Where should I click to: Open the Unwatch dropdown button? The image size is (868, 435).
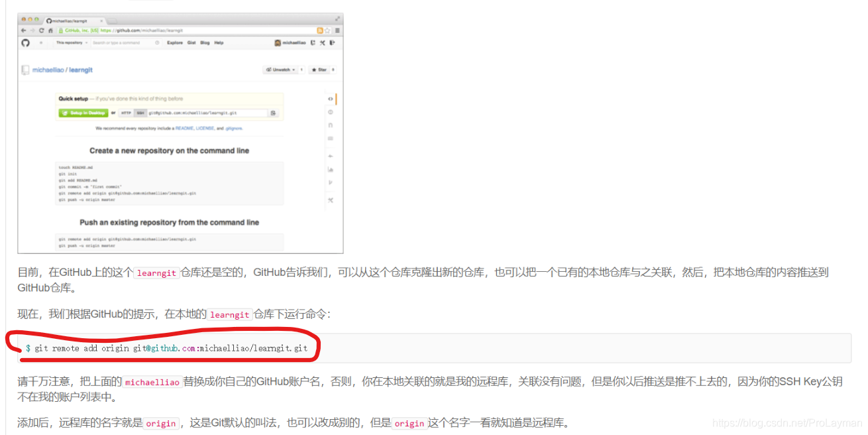(280, 70)
